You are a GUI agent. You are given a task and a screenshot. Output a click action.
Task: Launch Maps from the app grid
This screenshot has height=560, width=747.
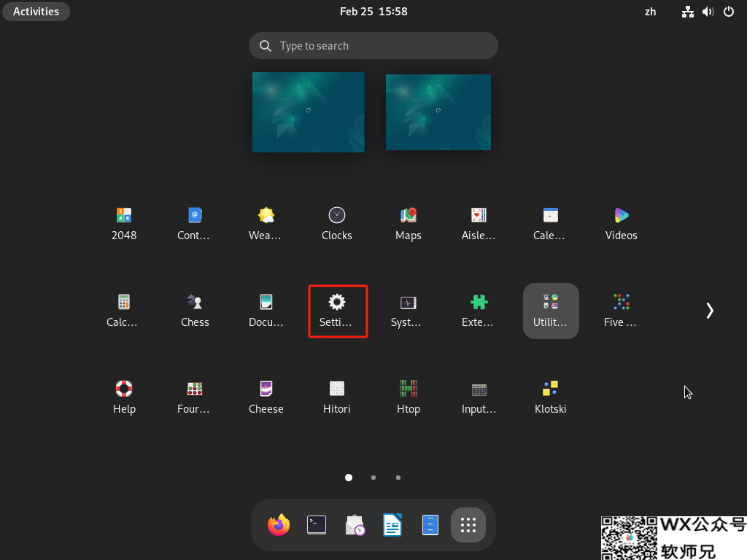[408, 223]
